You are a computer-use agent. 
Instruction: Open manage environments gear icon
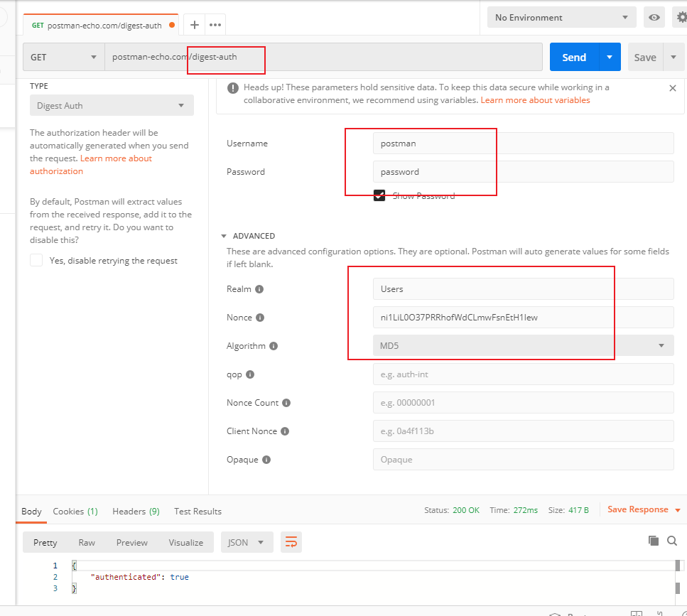click(x=681, y=18)
